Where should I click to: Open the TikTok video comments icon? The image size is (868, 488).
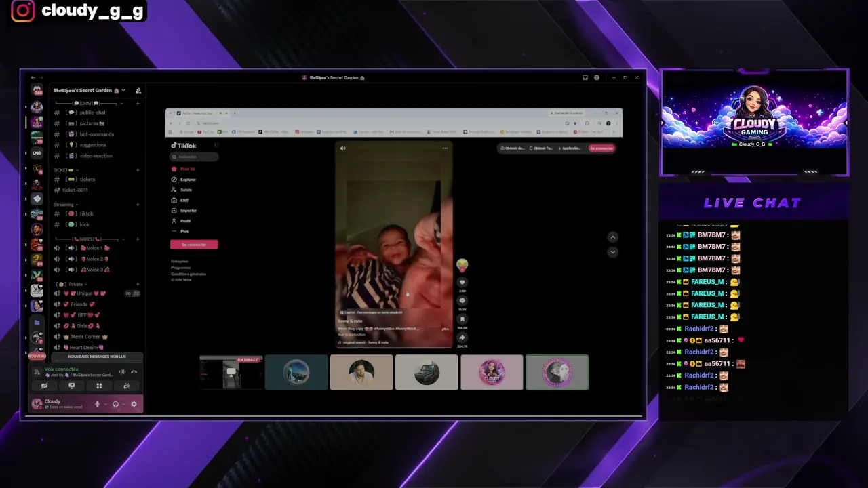click(462, 300)
